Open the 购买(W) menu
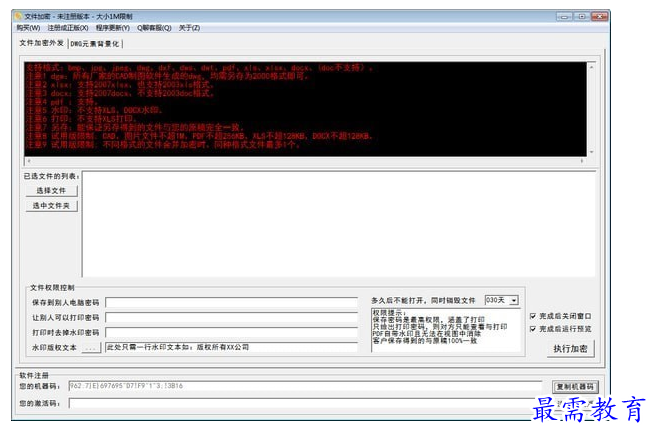The image size is (654, 441). [28, 28]
